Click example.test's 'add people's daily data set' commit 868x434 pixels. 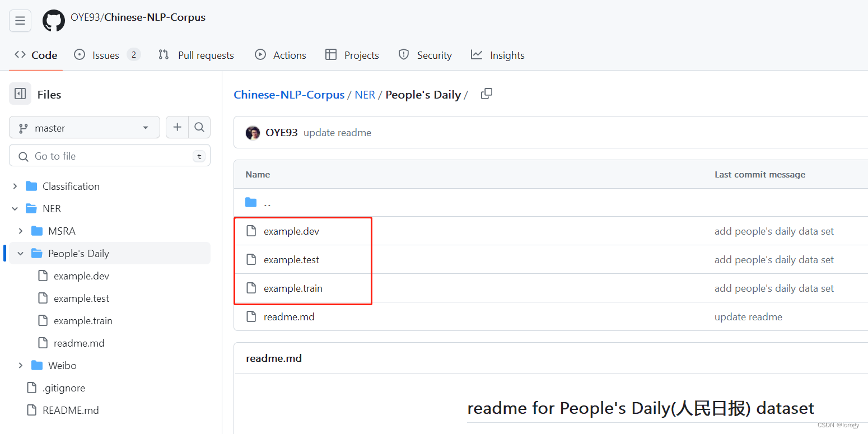tap(774, 259)
